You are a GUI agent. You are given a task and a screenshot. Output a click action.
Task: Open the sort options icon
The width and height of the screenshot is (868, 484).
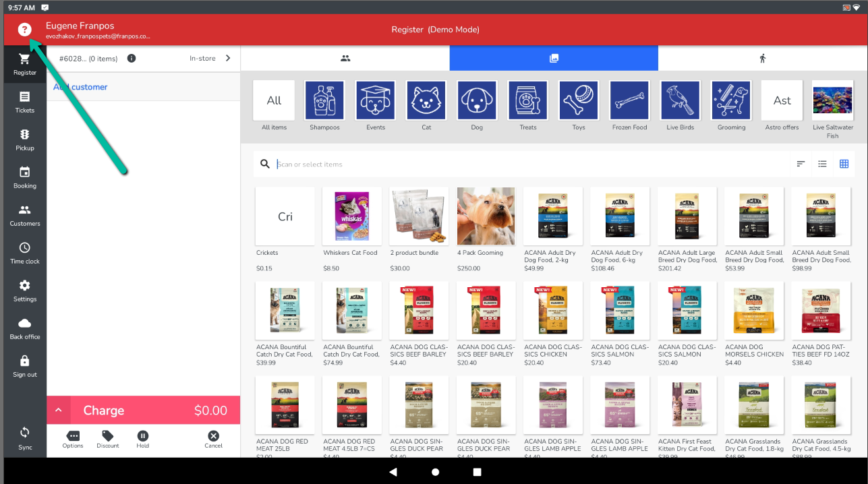(801, 164)
